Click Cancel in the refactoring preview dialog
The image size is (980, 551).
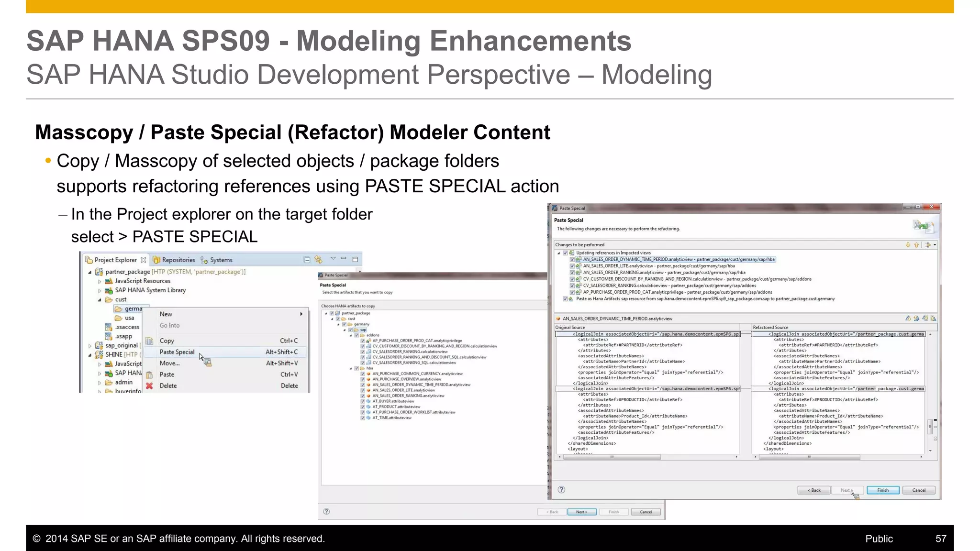tap(919, 490)
